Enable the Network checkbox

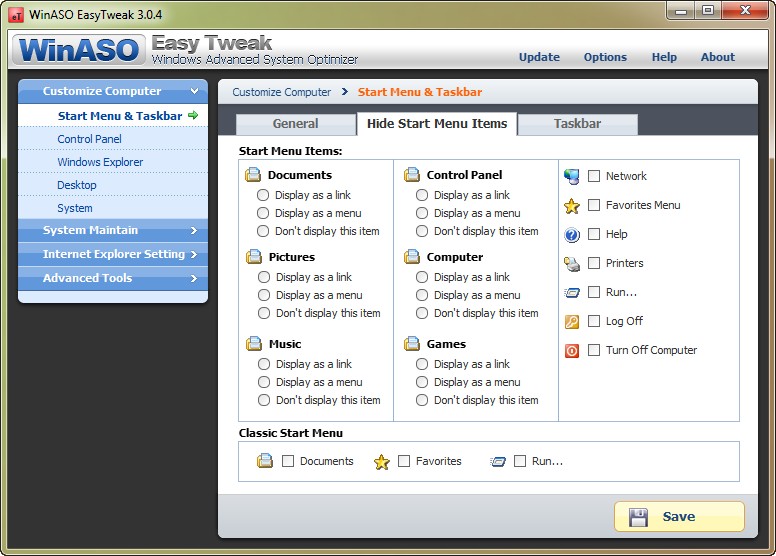click(x=594, y=176)
